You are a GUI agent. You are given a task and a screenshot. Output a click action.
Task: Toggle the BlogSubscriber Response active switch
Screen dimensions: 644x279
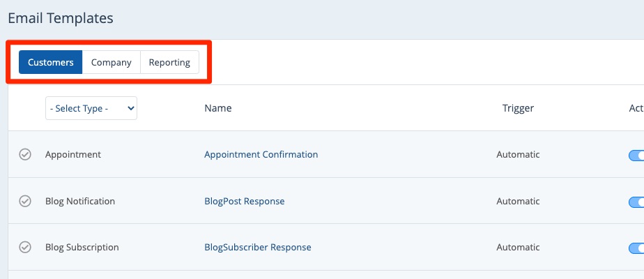tap(636, 248)
